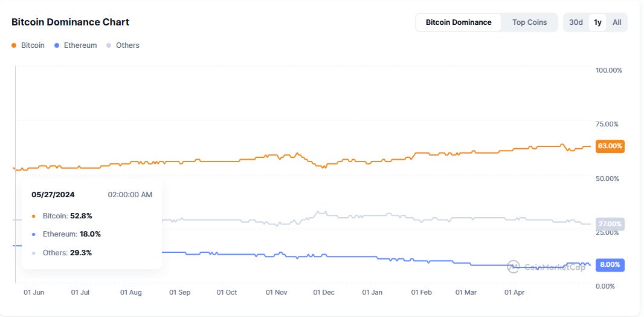
Task: Click the 50.00% y-axis label
Action: coord(607,178)
